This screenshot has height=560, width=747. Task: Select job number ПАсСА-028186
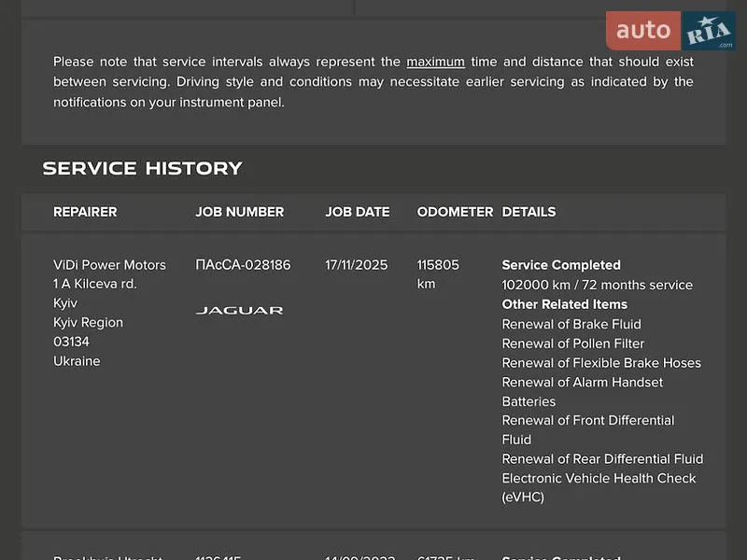tap(243, 265)
